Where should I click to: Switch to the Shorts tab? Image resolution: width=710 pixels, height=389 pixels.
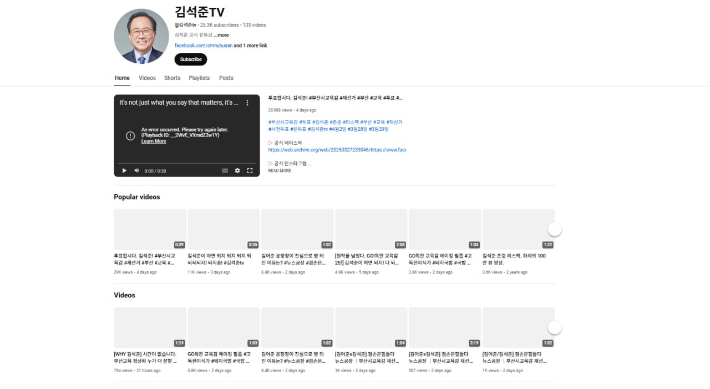pyautogui.click(x=172, y=78)
